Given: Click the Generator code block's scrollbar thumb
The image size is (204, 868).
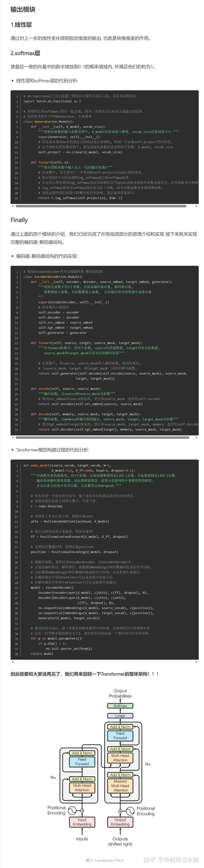Looking at the screenshot, I should click(x=101, y=206).
